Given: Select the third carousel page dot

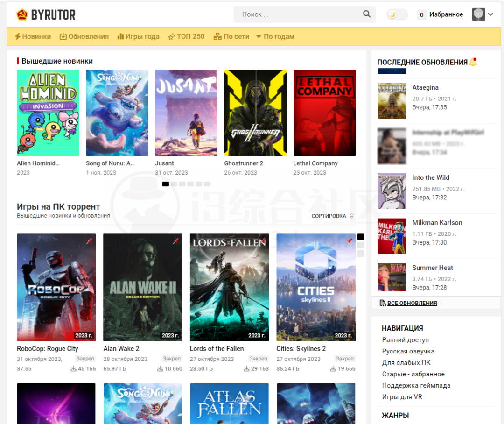Looking at the screenshot, I should (x=182, y=184).
